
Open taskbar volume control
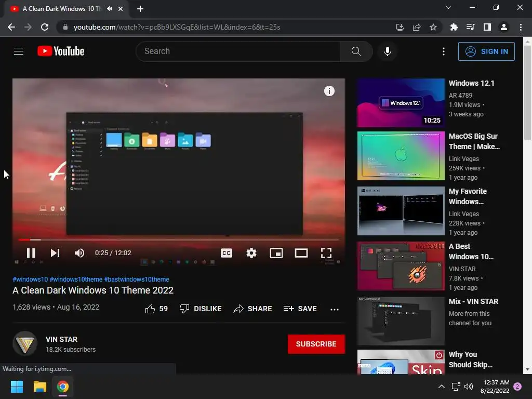pos(469,387)
